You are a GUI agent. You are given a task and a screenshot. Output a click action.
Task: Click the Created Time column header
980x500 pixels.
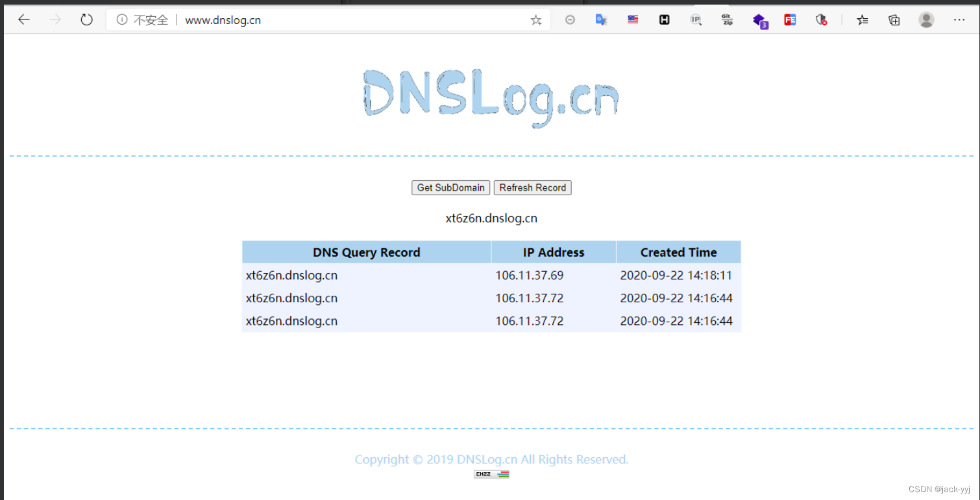coord(678,252)
